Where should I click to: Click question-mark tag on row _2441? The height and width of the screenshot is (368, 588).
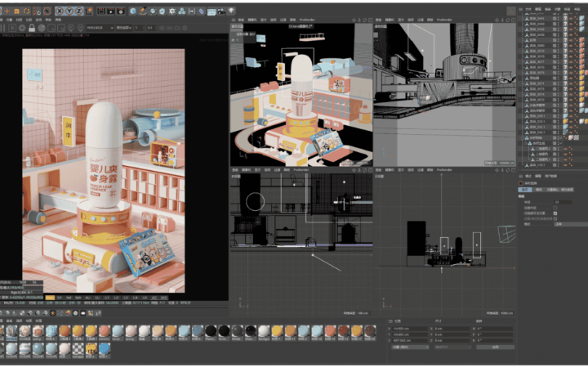tap(566, 18)
